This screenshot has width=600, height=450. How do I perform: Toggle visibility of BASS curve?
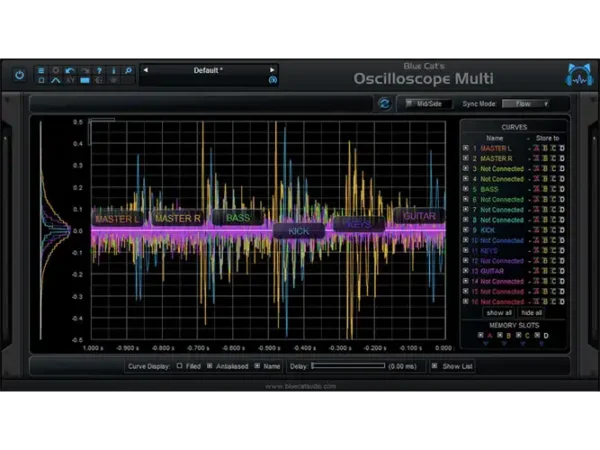(x=466, y=189)
